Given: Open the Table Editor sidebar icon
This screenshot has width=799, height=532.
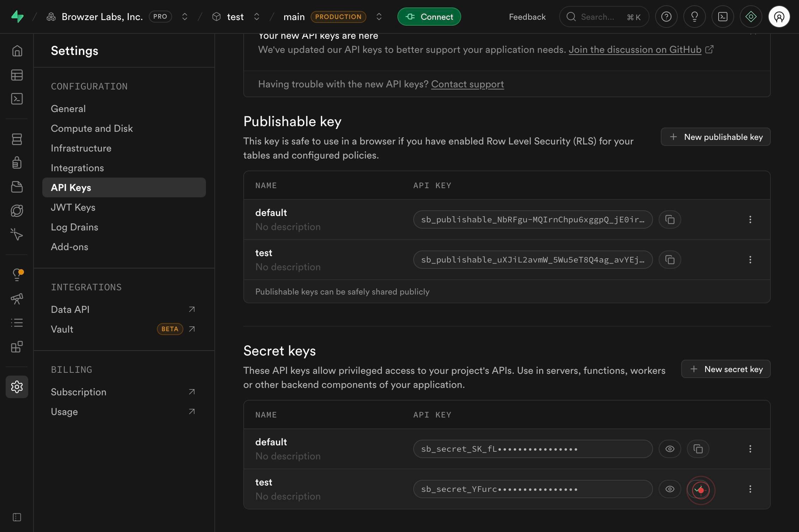Looking at the screenshot, I should [17, 75].
